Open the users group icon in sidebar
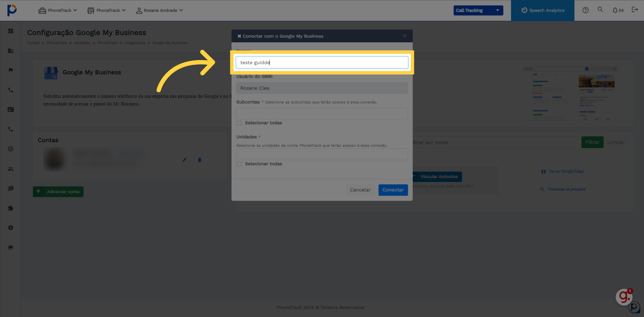 11,169
